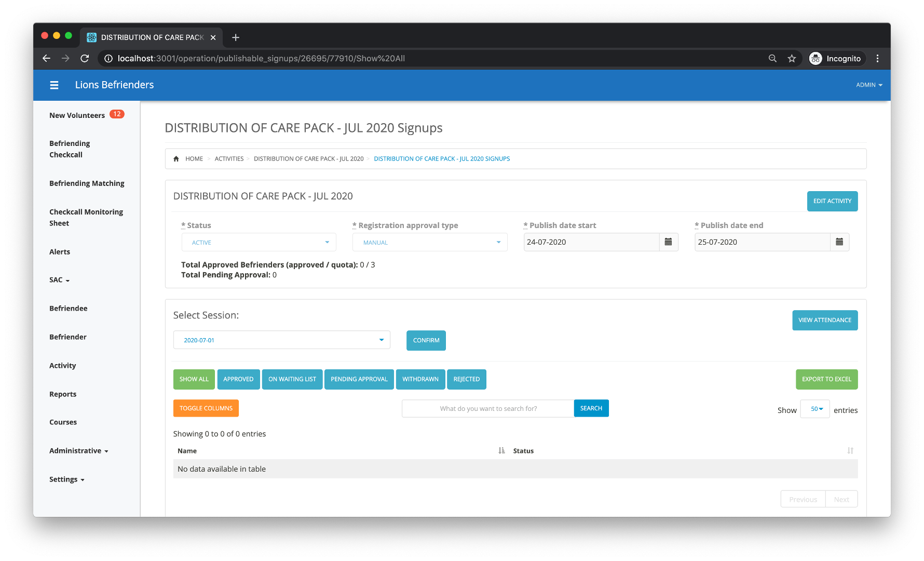Open Befriendee in sidebar

(69, 309)
